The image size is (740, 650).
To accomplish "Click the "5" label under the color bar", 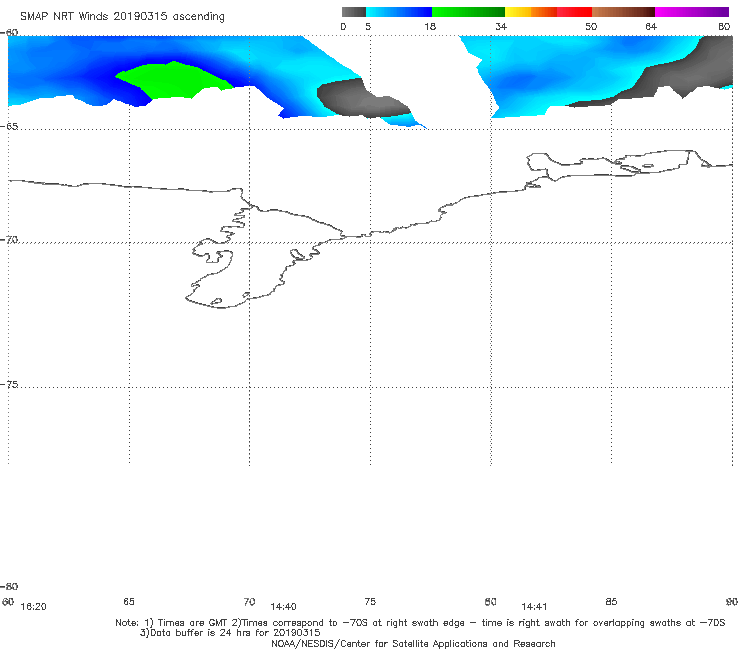I will pyautogui.click(x=368, y=27).
